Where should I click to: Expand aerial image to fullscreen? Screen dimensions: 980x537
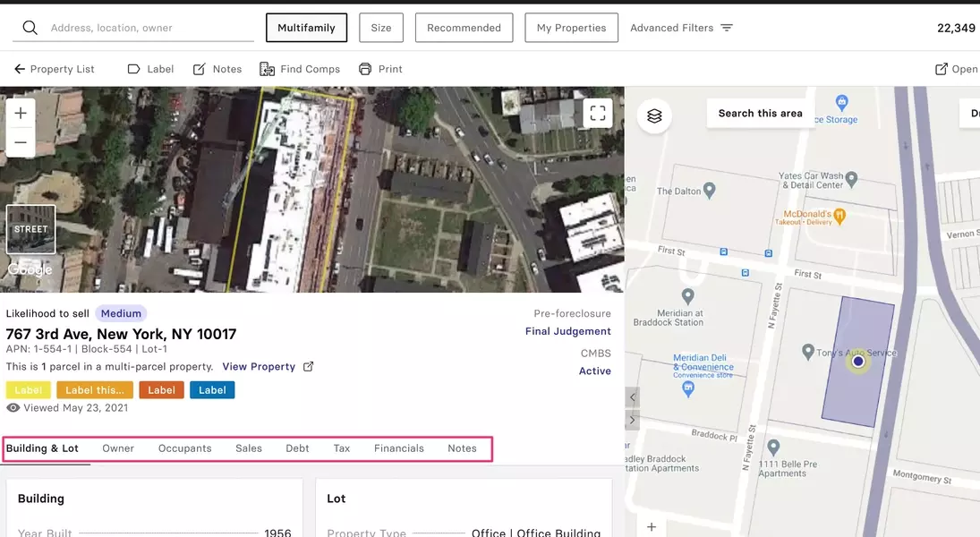[x=598, y=114]
